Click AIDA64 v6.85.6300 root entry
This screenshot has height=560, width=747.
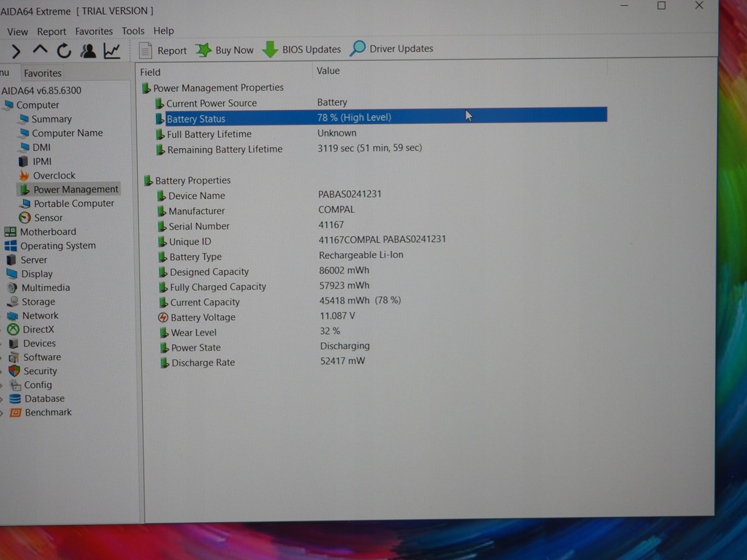tap(42, 90)
